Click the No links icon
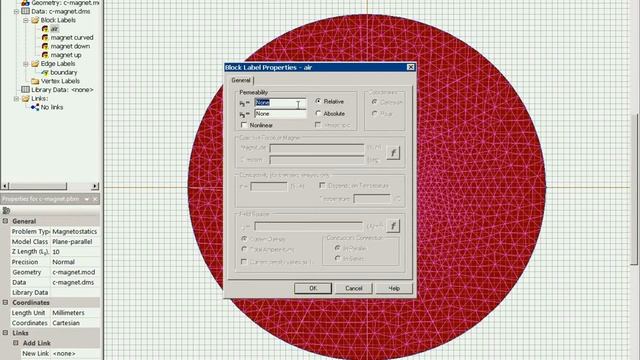The width and height of the screenshot is (640, 360). coord(35,107)
